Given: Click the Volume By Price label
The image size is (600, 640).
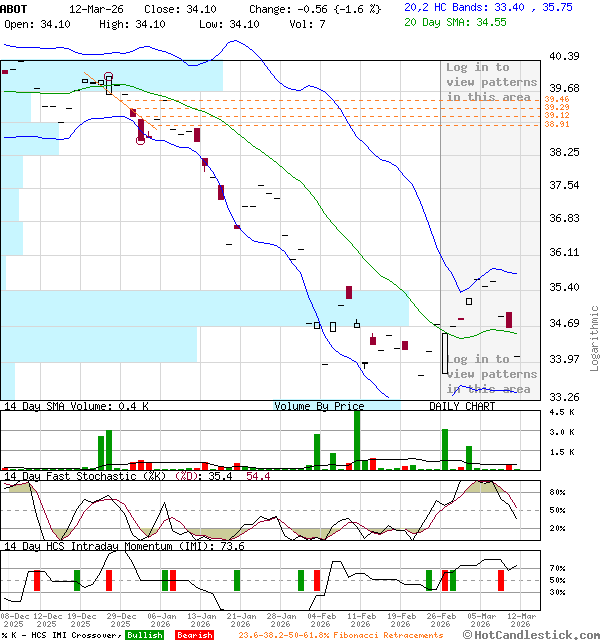Looking at the screenshot, I should 319,406.
